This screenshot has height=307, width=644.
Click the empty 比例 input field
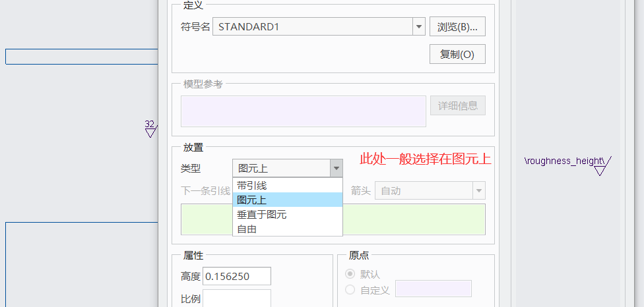tap(237, 298)
